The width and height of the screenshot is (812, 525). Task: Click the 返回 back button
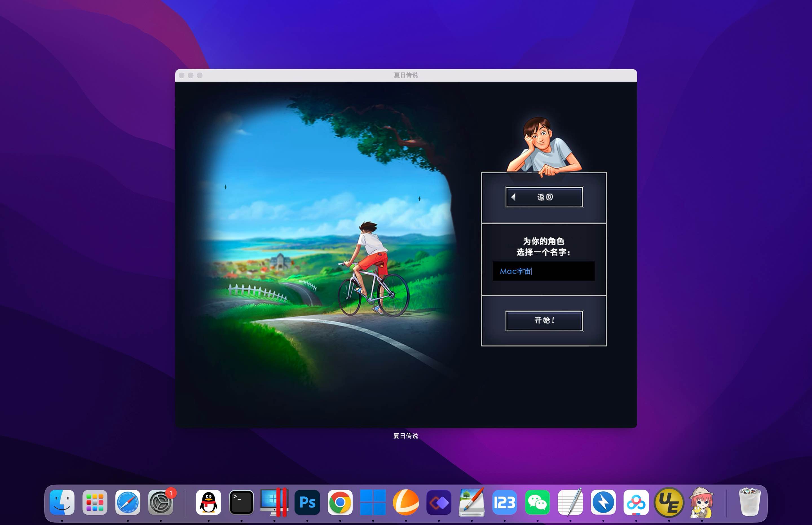pyautogui.click(x=544, y=197)
